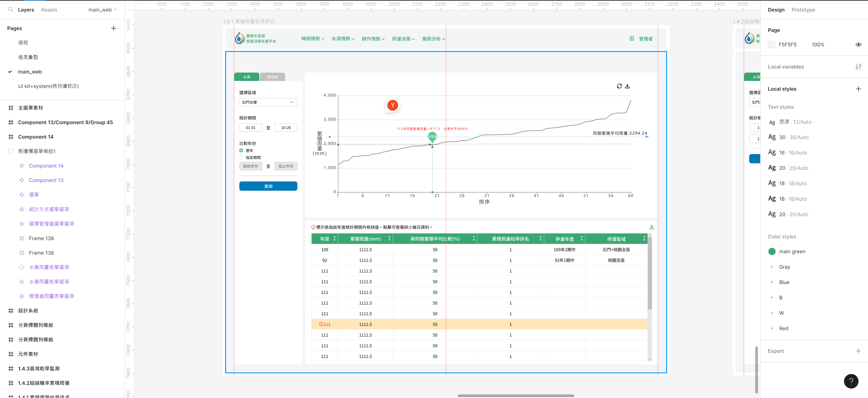
Task: Click the horizontal canvas scrollbar
Action: click(x=516, y=396)
